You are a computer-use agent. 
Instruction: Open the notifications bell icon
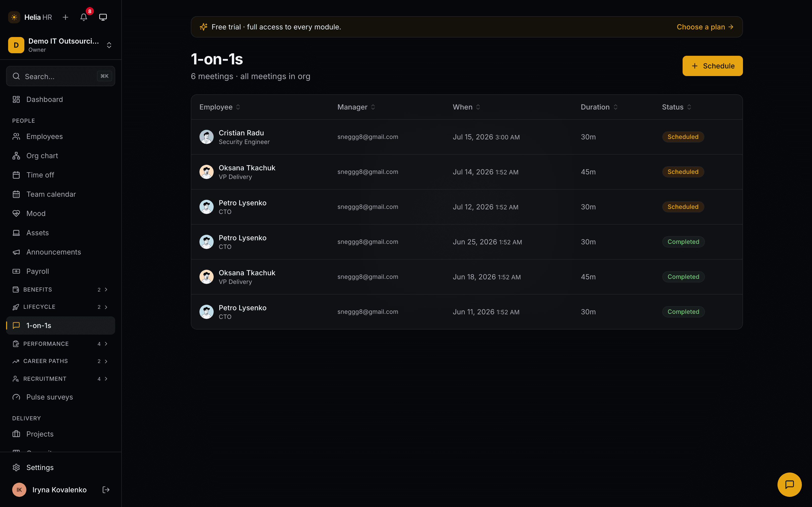83,17
